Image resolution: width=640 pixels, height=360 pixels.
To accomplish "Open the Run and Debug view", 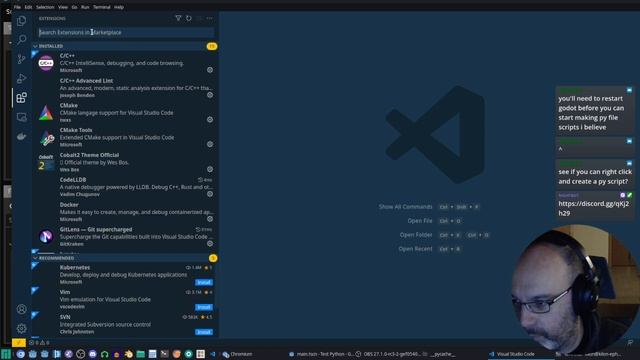I will click(22, 78).
